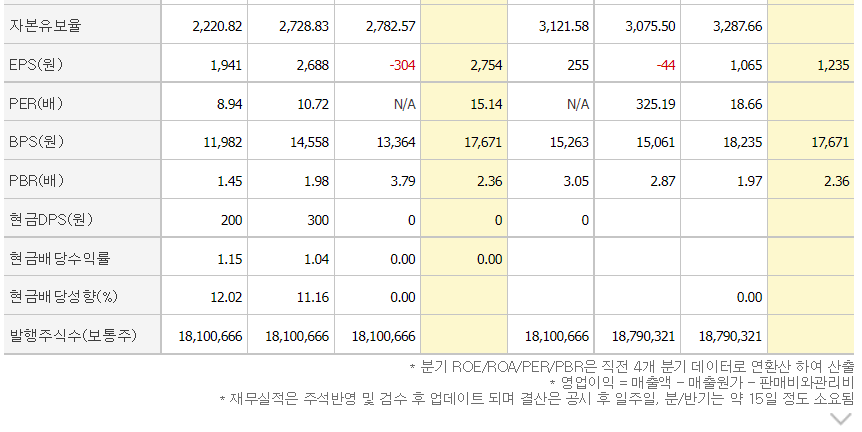
Task: Click the cash DPS value 300
Action: pos(318,220)
